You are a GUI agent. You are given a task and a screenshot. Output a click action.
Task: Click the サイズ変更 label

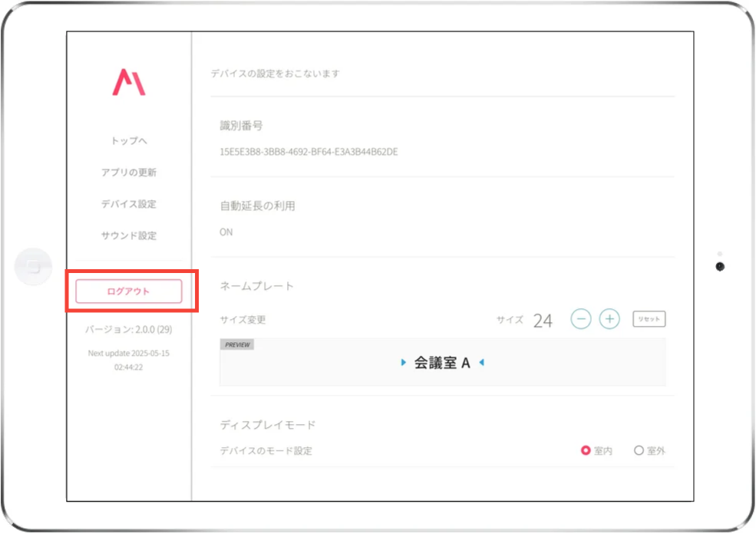click(x=243, y=320)
